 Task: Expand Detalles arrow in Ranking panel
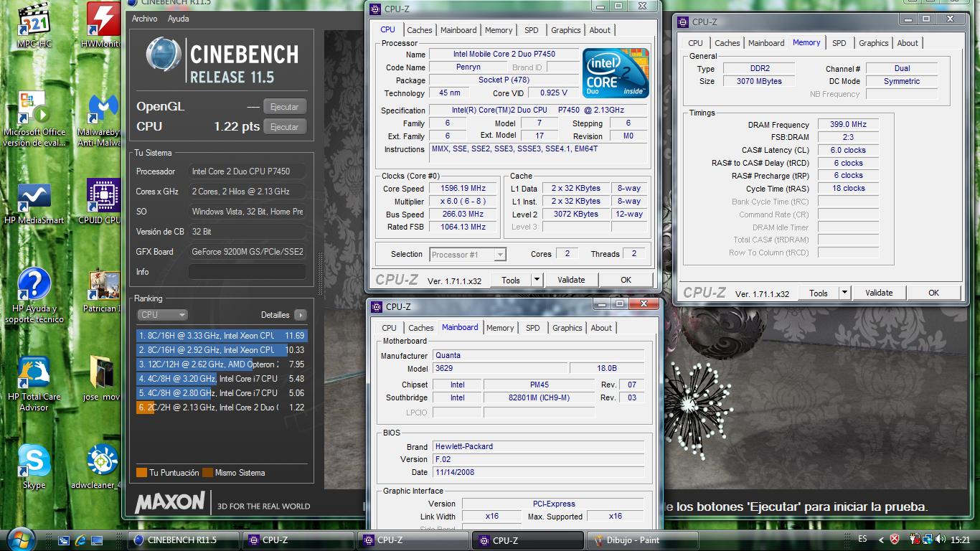pyautogui.click(x=301, y=315)
